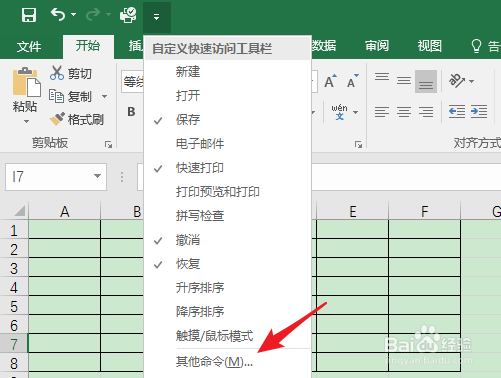501x378 pixels.
Task: Select column A header
Action: [x=65, y=211]
